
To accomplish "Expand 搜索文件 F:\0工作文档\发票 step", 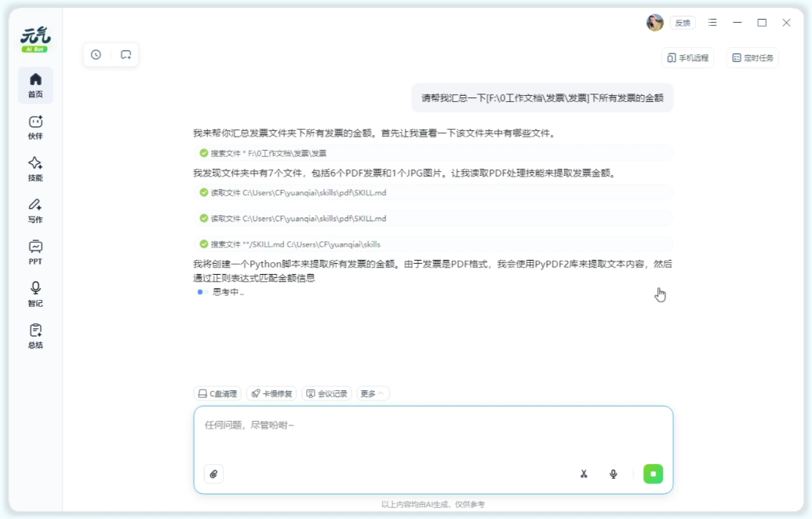I will (433, 153).
